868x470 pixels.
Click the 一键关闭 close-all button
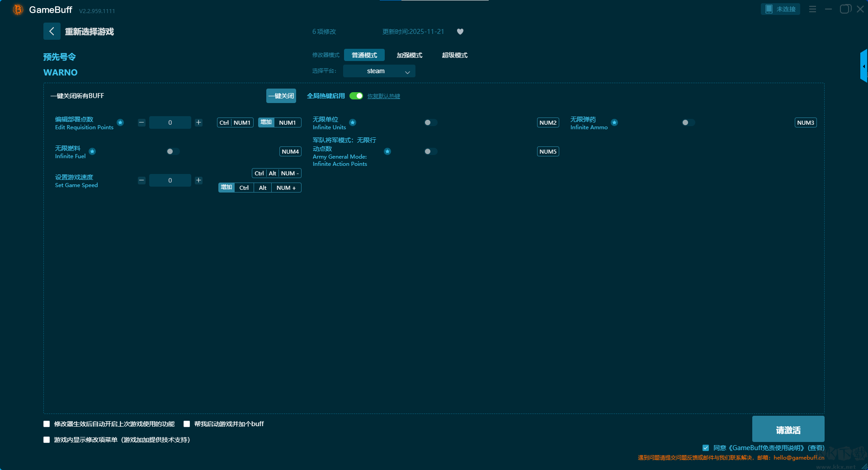[281, 96]
